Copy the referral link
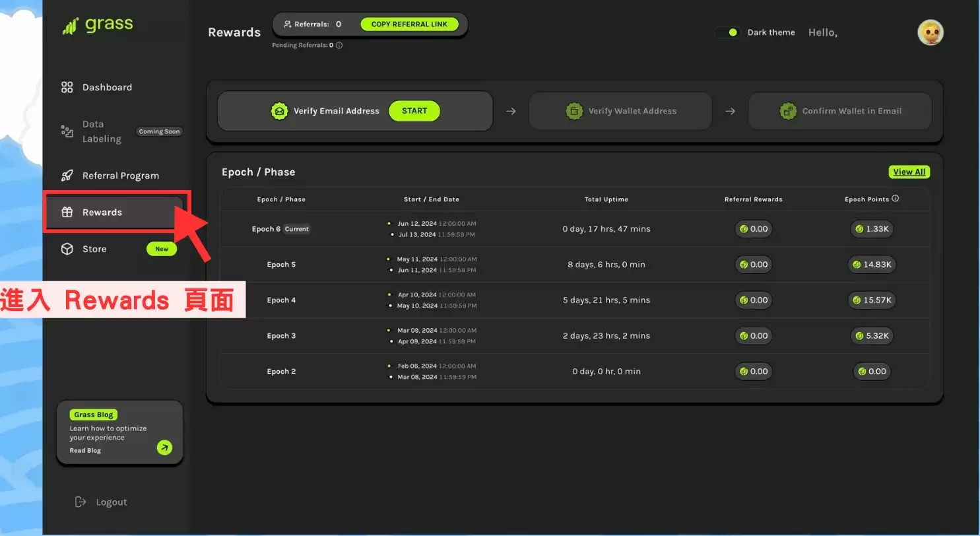This screenshot has width=980, height=536. 409,24
